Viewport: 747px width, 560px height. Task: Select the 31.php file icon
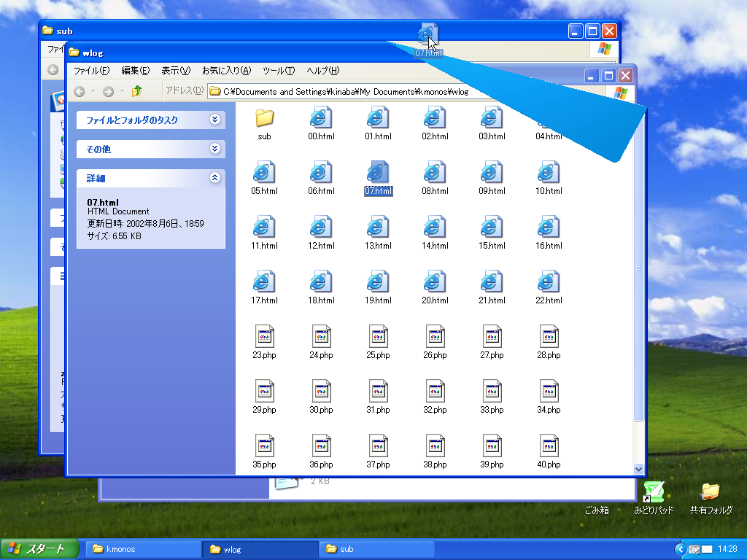(379, 392)
